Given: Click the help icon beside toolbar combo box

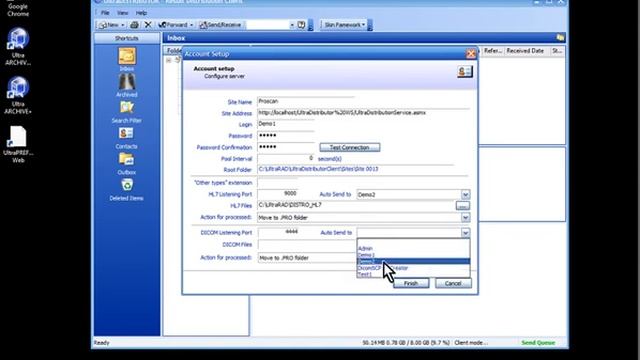Looking at the screenshot, I should pos(301,25).
